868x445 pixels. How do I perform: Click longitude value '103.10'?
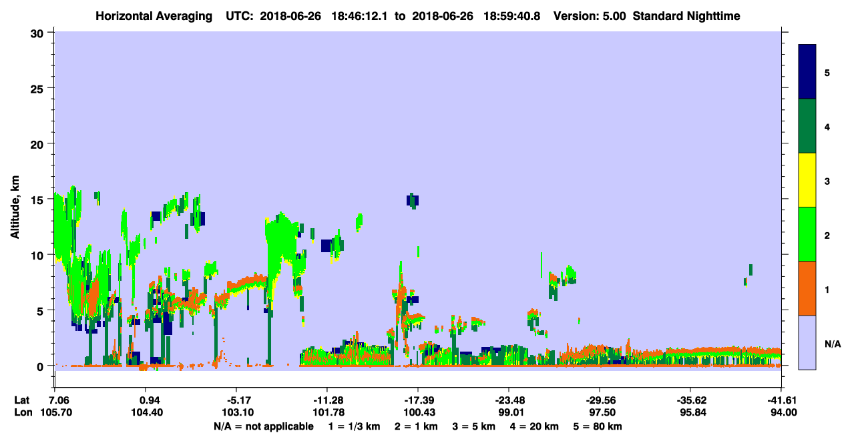[x=236, y=412]
